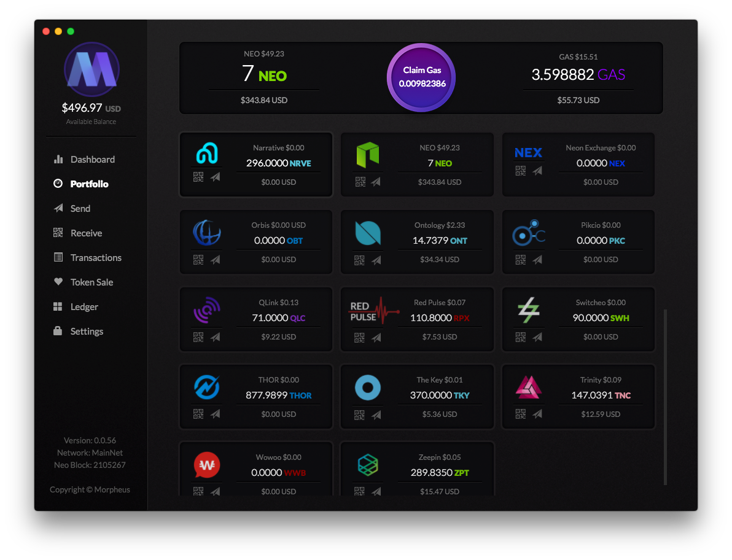Send Orbis OBT with plane icon
This screenshot has width=732, height=560.
coord(215,260)
